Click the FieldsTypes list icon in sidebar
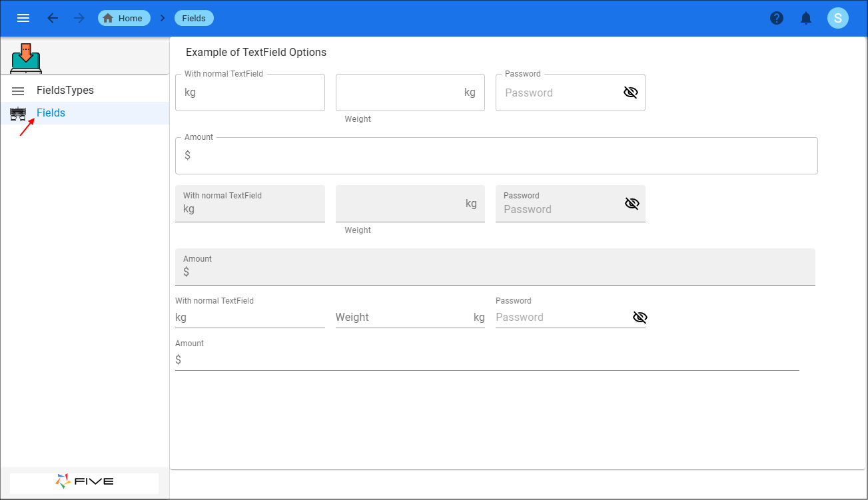This screenshot has height=500, width=868. point(17,90)
